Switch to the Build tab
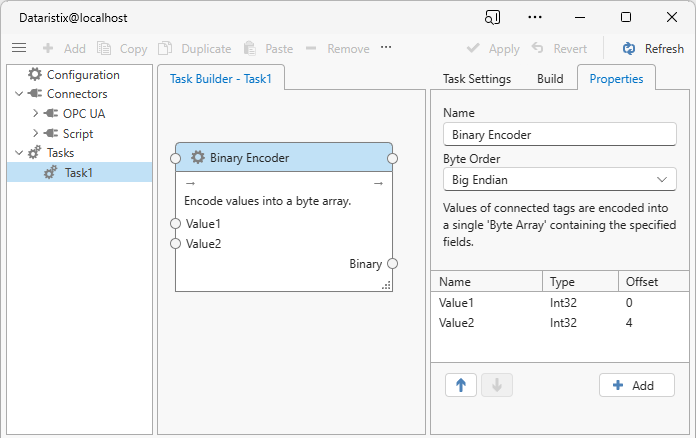This screenshot has height=438, width=696. click(550, 79)
